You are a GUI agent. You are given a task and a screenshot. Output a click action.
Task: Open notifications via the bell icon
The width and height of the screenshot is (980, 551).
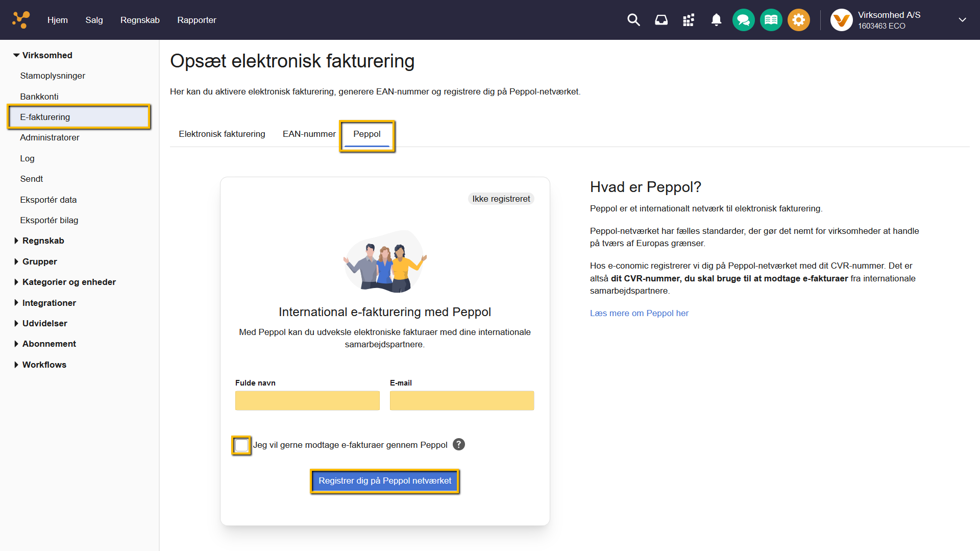(x=716, y=19)
